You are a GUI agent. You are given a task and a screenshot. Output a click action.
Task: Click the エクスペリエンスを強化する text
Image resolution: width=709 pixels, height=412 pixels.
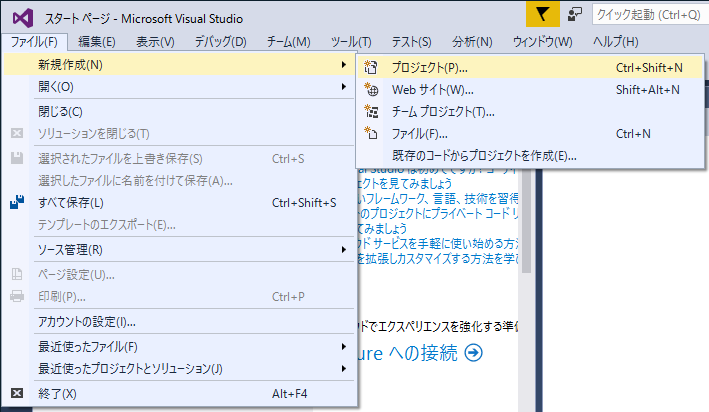(x=440, y=326)
